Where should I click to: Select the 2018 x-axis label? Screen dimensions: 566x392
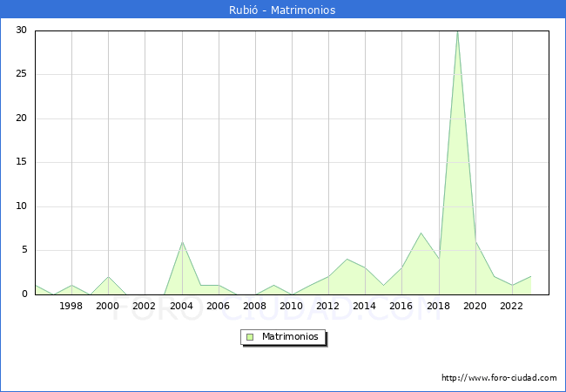(438, 306)
